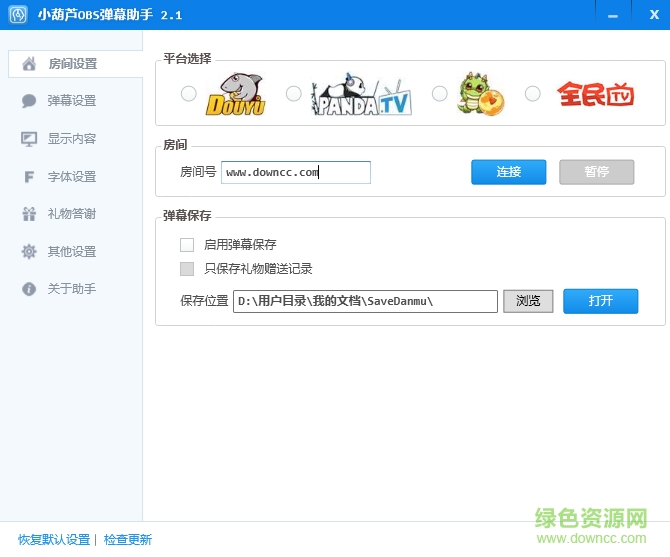Click the info icon beside 关于助手
Image resolution: width=670 pixels, height=557 pixels.
click(x=29, y=289)
